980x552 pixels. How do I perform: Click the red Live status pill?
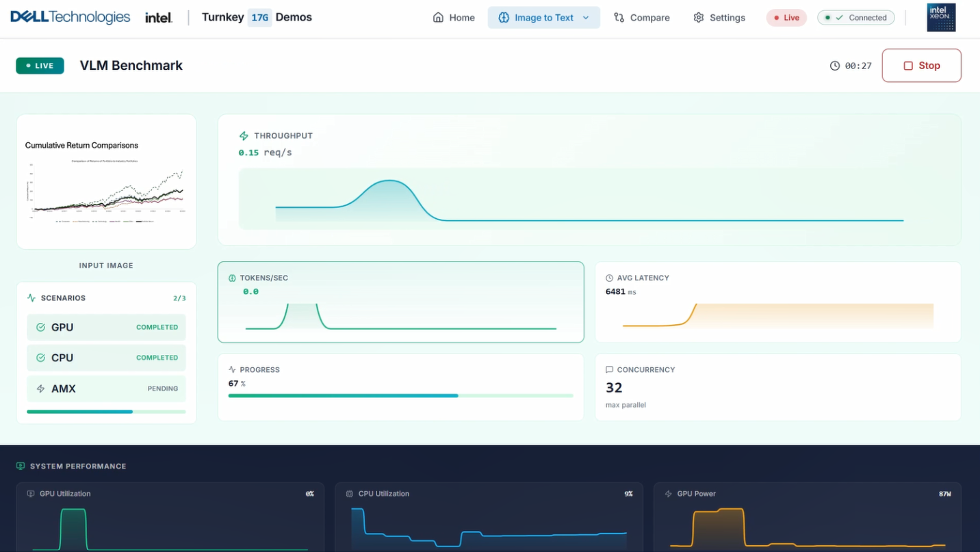click(x=786, y=18)
